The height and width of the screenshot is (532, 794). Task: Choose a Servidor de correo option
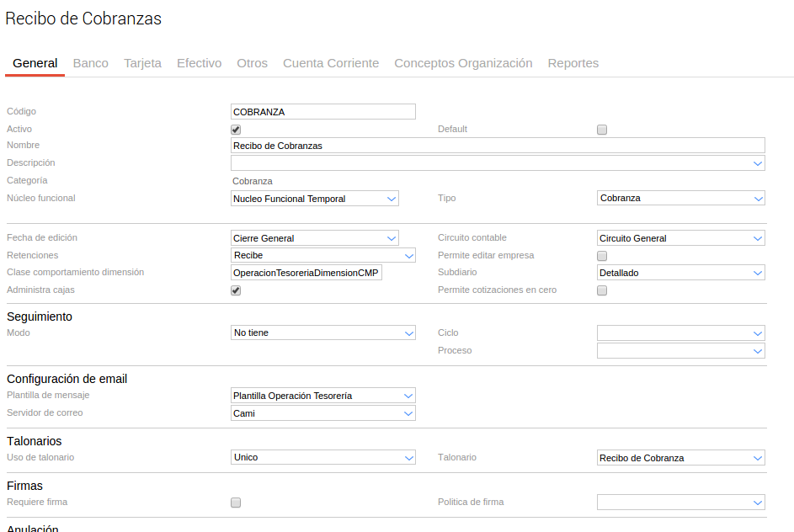322,413
